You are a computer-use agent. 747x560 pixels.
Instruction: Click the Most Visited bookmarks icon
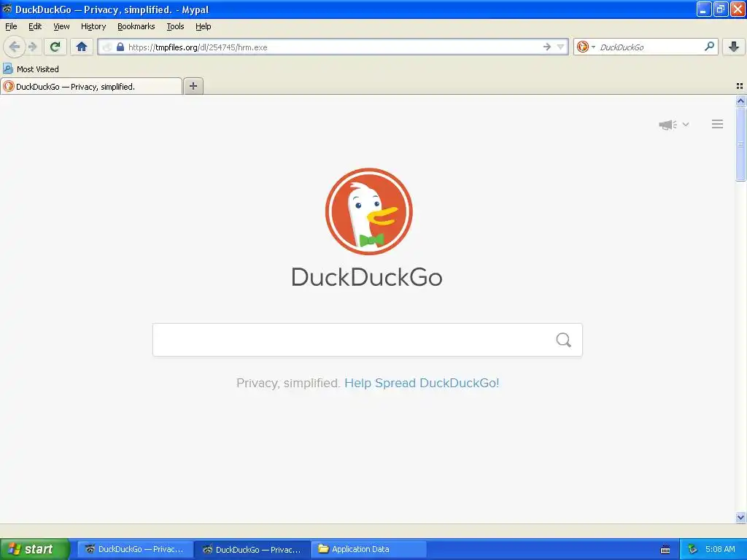coord(7,69)
